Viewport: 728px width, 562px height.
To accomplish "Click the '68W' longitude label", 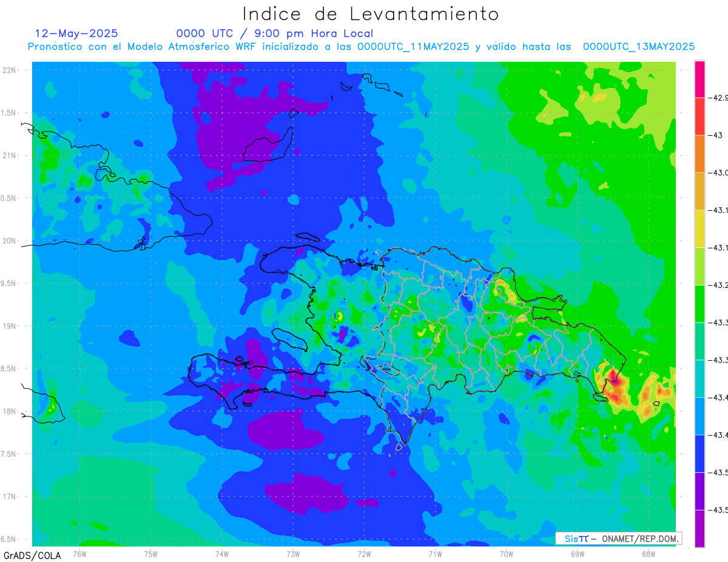I will point(649,553).
